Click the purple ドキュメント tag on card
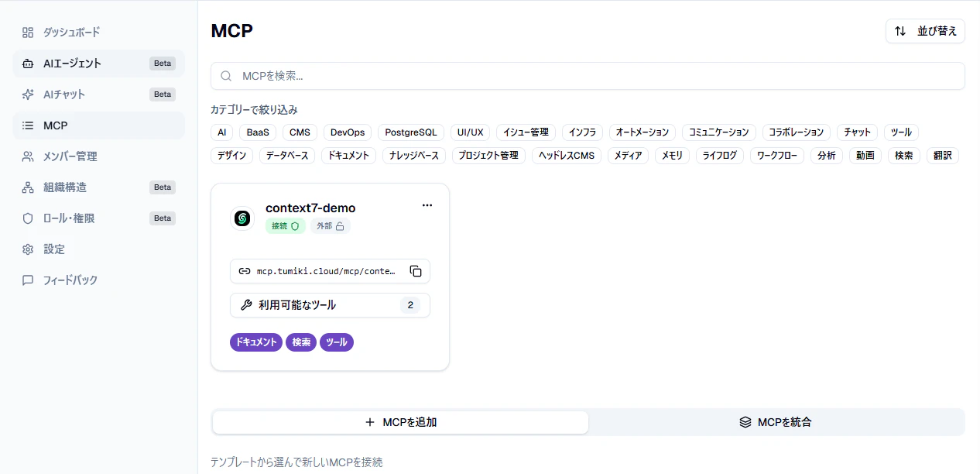The height and width of the screenshot is (474, 980). [256, 342]
